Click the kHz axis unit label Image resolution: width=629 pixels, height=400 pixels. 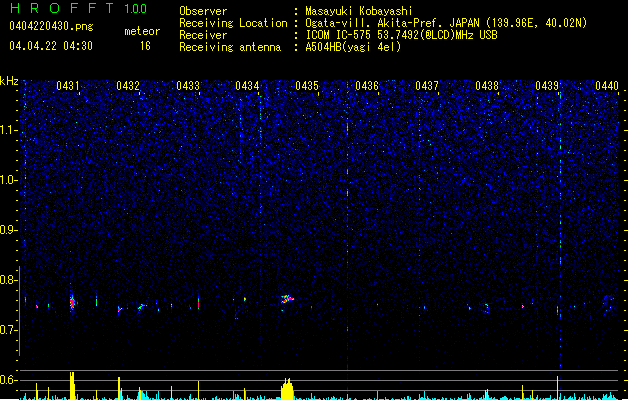coord(9,81)
